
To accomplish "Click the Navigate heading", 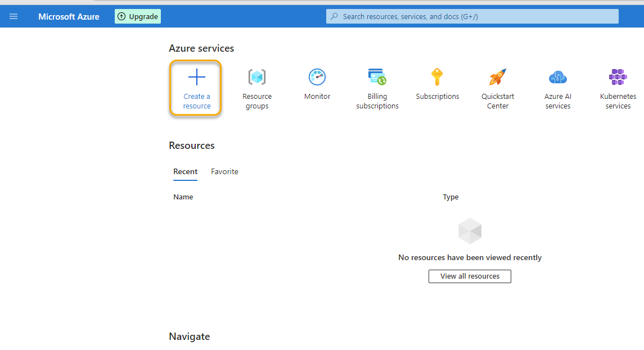I will (x=190, y=337).
